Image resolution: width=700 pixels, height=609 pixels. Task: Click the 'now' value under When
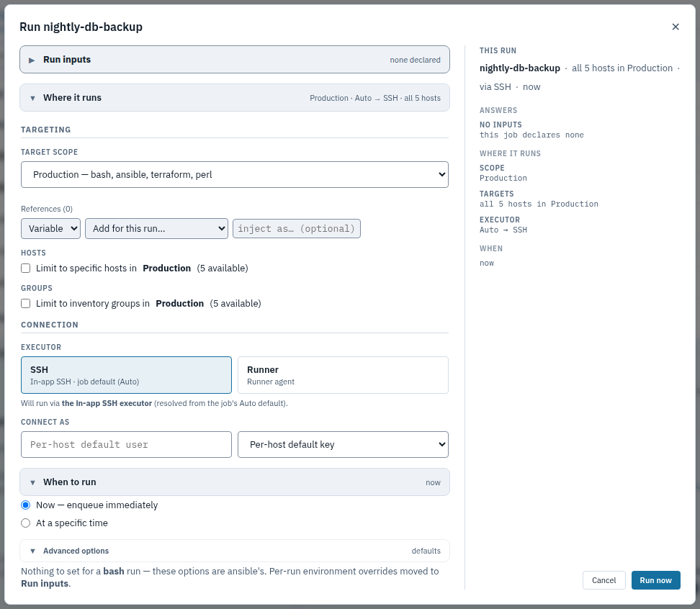coord(487,263)
